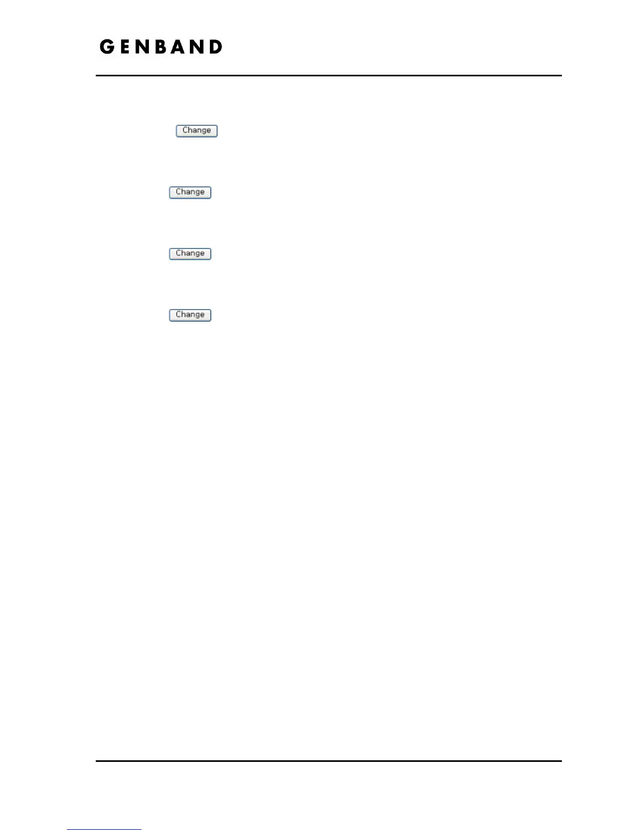The height and width of the screenshot is (834, 644).
Task: Follow the blue underlined footer link
Action: (104, 830)
